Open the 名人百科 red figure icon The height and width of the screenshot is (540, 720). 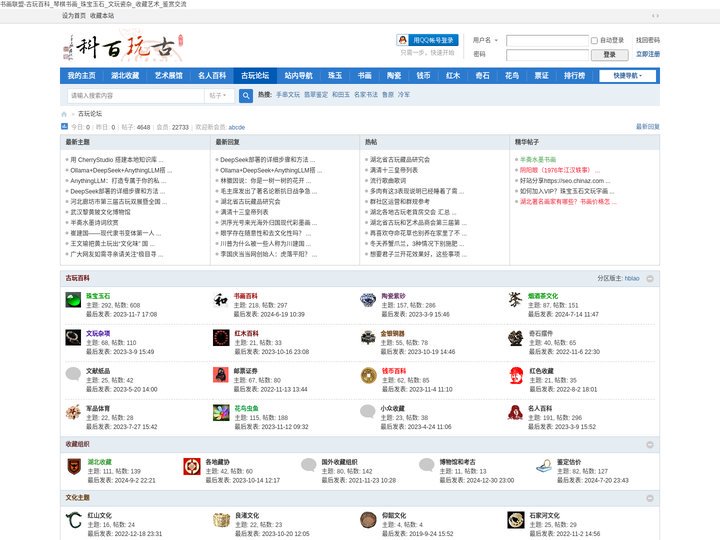coord(515,412)
